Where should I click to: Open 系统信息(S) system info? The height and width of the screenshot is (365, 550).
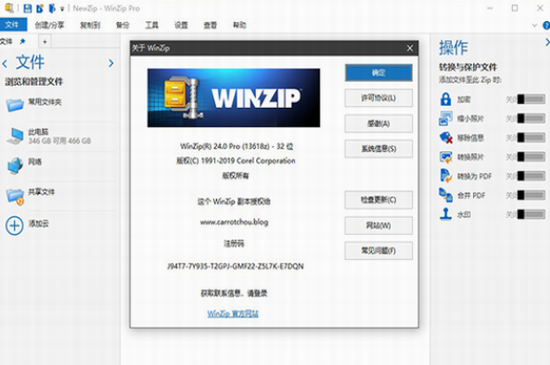click(x=378, y=149)
